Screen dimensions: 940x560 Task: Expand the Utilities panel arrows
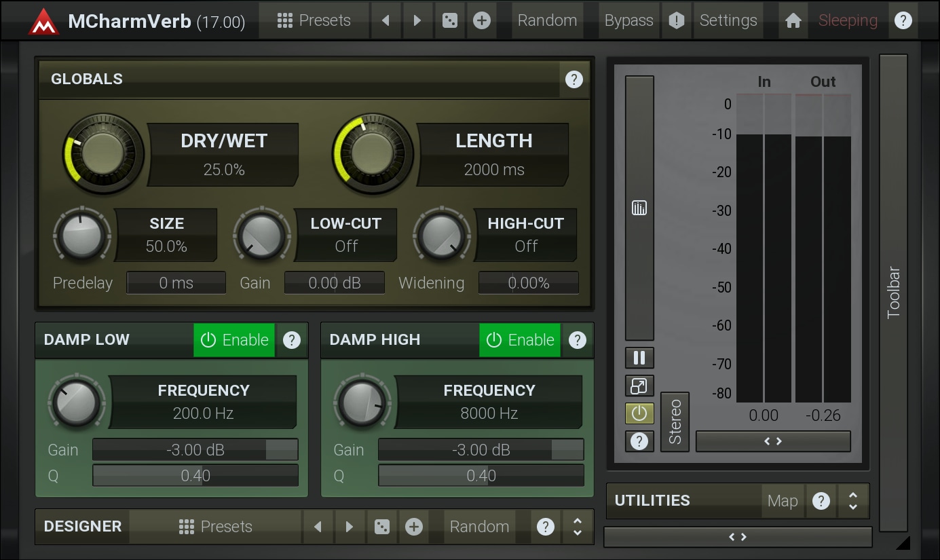click(x=852, y=501)
